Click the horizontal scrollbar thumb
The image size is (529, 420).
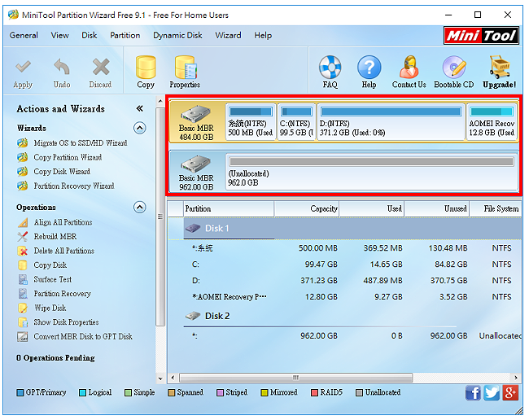click(x=296, y=377)
